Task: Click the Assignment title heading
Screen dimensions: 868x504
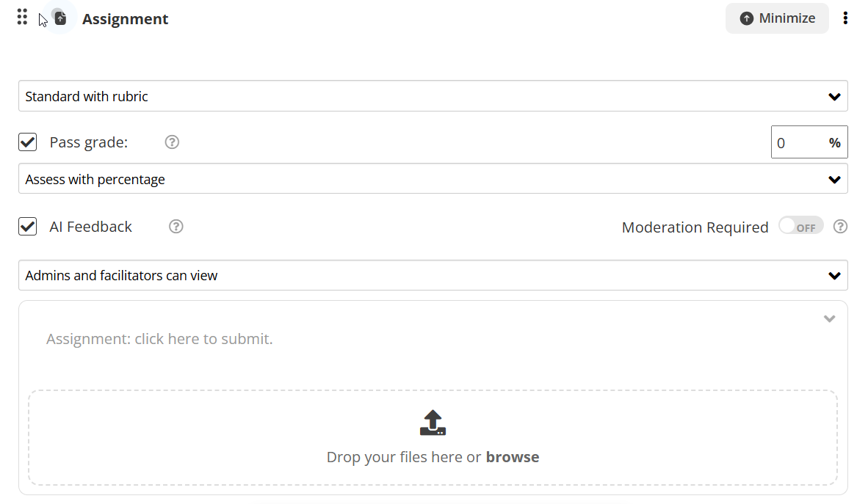Action: (125, 19)
